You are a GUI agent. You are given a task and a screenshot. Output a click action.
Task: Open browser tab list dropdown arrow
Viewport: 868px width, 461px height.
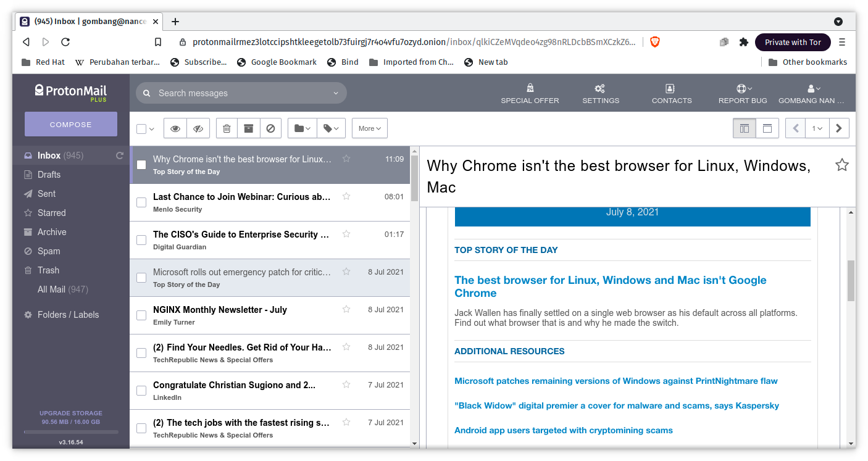pyautogui.click(x=838, y=22)
